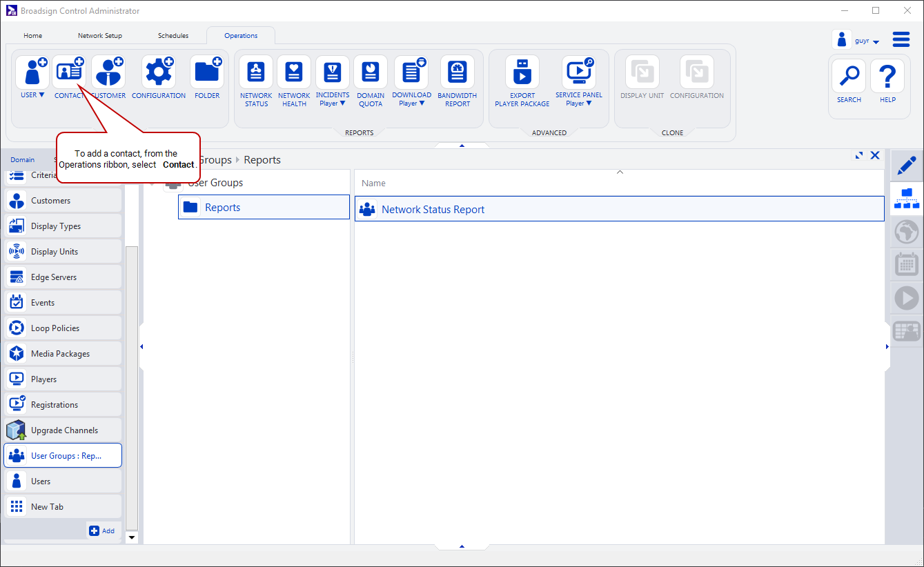This screenshot has width=924, height=567.
Task: Maximize the resource panel
Action: point(859,156)
